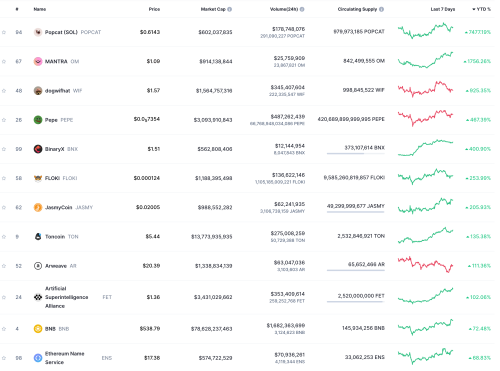The image size is (500, 371).
Task: Sort the table by Volume(24h) header
Action: coord(284,9)
